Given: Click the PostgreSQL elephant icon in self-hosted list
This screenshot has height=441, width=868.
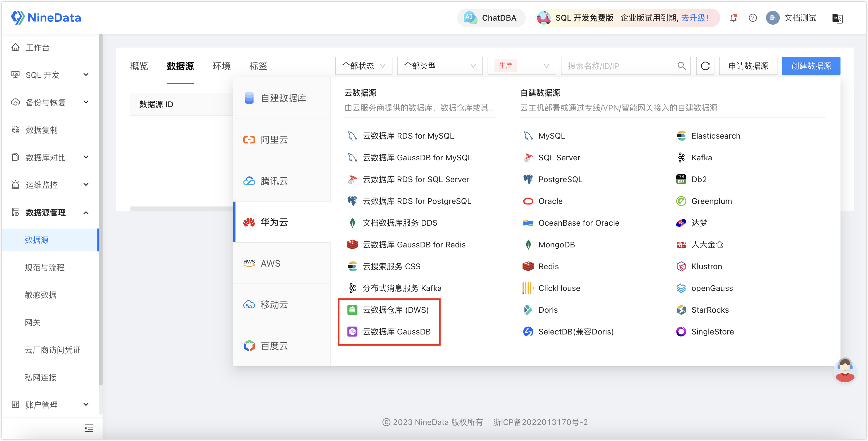Looking at the screenshot, I should pyautogui.click(x=528, y=179).
